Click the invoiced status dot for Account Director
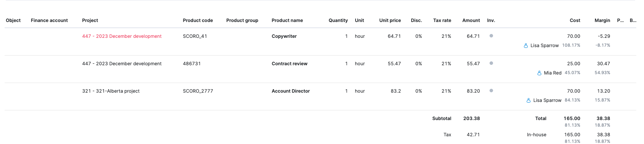644x144 pixels. pyautogui.click(x=491, y=91)
